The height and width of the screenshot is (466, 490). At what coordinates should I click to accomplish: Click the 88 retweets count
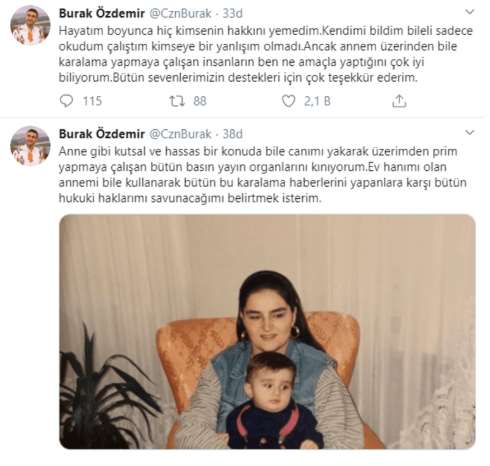pyautogui.click(x=200, y=101)
